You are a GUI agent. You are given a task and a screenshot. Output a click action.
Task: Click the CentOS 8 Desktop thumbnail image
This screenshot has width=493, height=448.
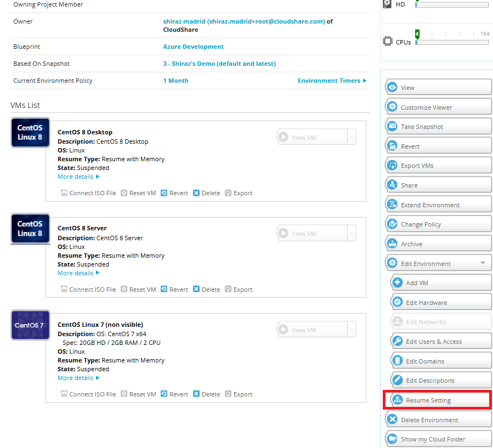click(30, 133)
